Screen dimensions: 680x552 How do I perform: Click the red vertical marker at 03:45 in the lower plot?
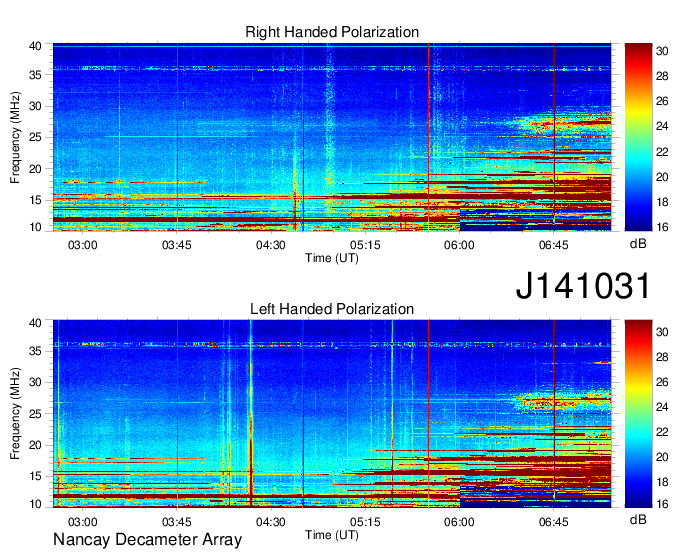177,414
